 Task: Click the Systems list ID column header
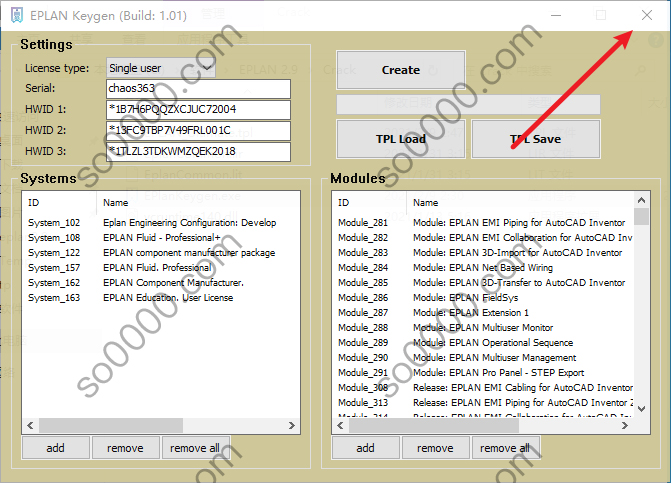(x=60, y=202)
